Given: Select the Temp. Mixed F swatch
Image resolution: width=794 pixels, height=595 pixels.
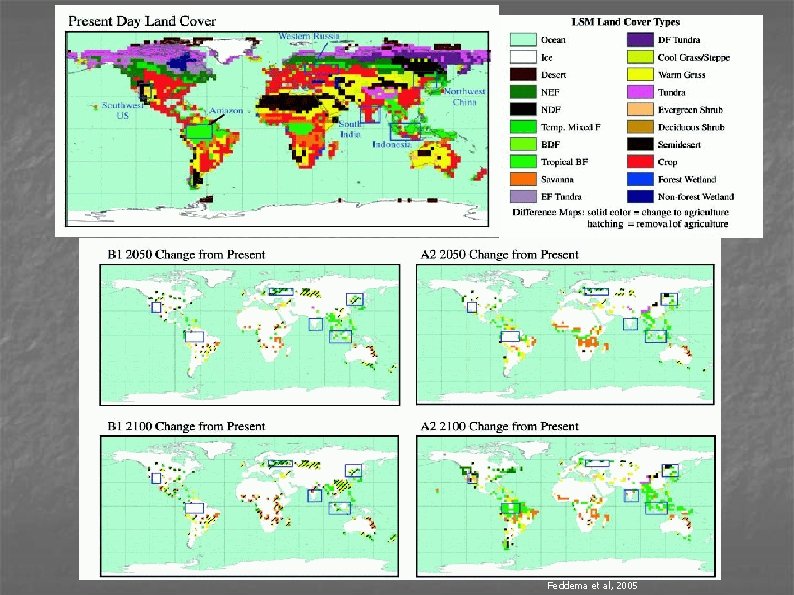Looking at the screenshot, I should coord(523,127).
